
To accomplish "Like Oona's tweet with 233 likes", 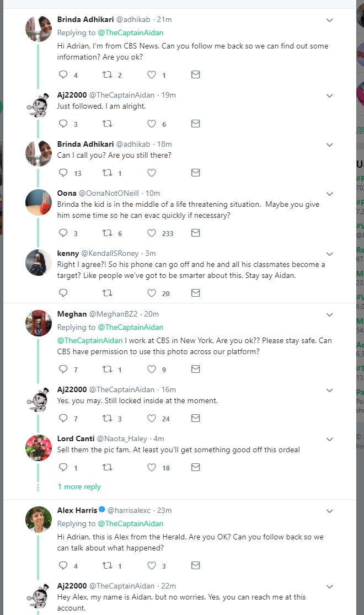I will point(152,233).
